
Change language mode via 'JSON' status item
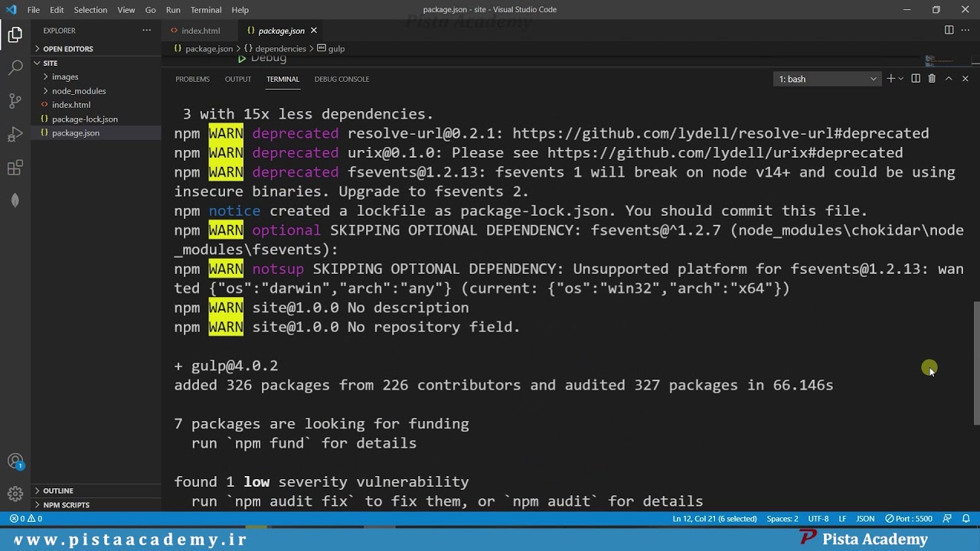(x=865, y=519)
